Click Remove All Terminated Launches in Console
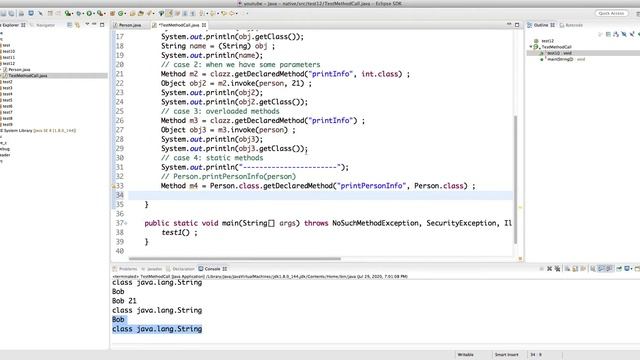 tap(558, 269)
